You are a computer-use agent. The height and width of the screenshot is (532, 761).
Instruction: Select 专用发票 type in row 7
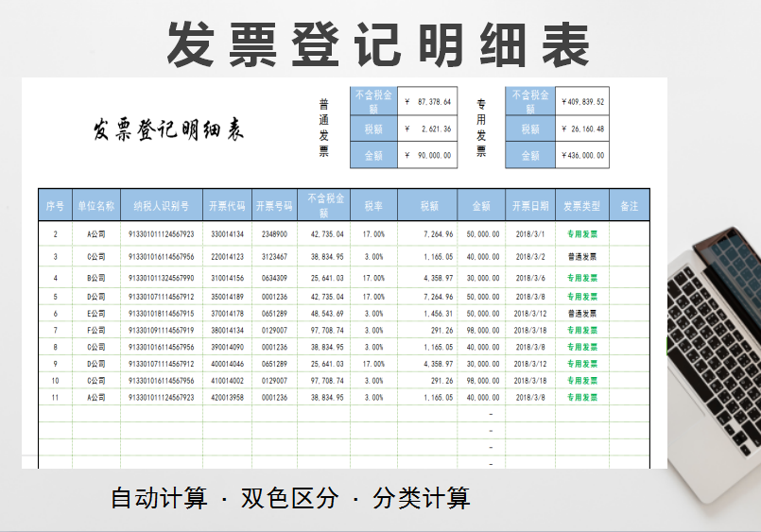(582, 331)
